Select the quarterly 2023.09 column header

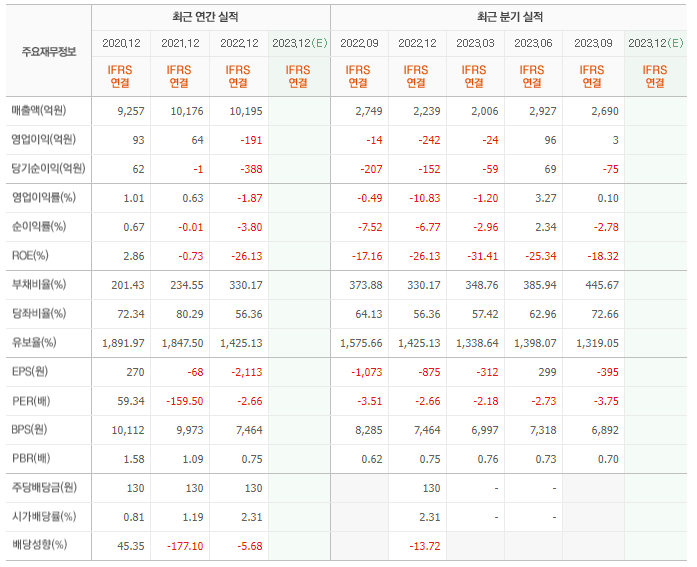pos(593,43)
